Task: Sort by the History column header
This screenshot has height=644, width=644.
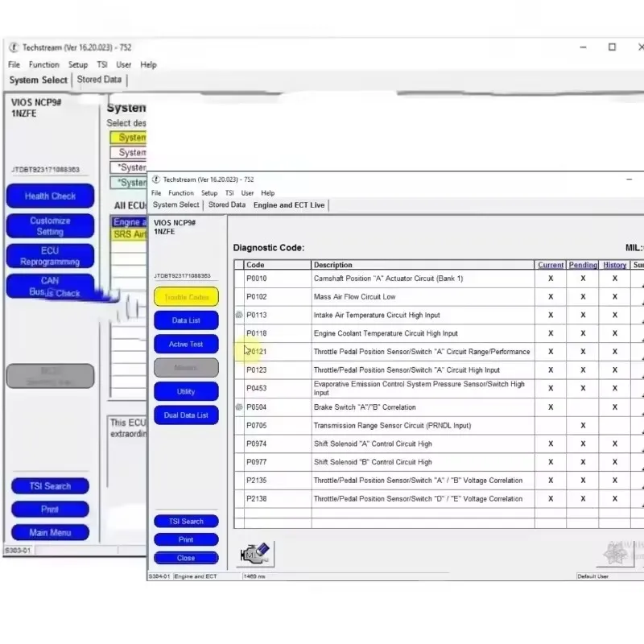Action: 614,265
